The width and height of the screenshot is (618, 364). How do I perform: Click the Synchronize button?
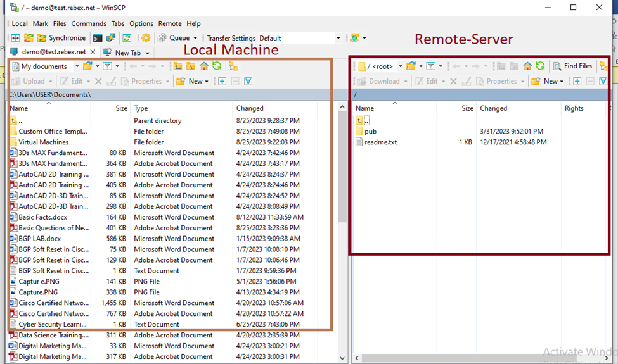pyautogui.click(x=61, y=38)
